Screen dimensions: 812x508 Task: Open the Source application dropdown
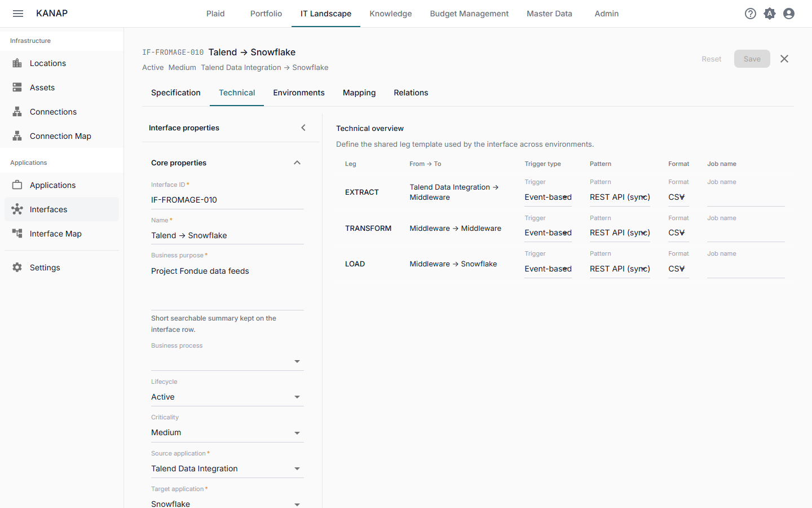pos(227,468)
